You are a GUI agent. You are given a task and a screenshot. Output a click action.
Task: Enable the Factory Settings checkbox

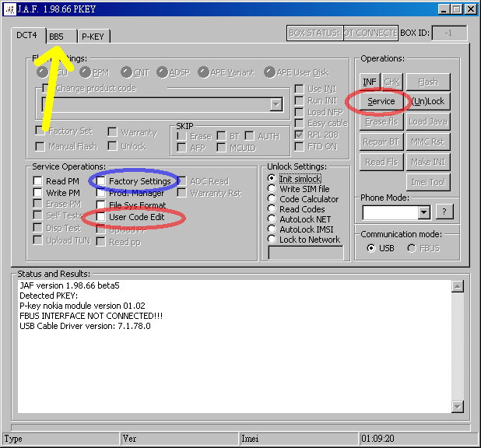[101, 181]
